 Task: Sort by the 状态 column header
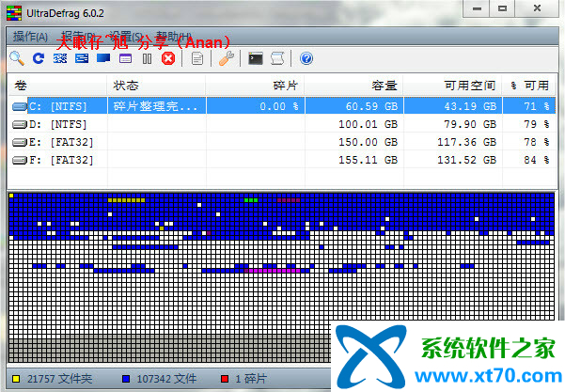pyautogui.click(x=156, y=86)
